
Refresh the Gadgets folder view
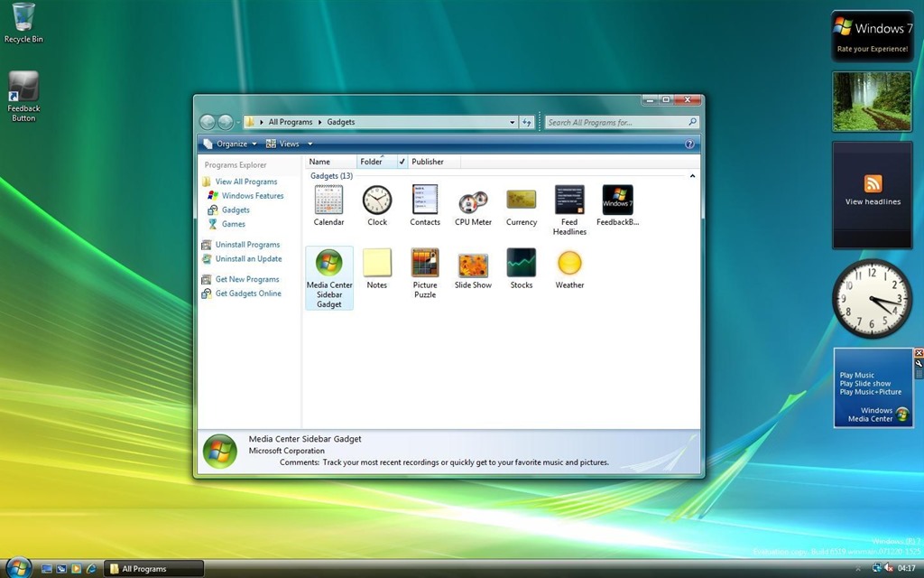tap(527, 122)
